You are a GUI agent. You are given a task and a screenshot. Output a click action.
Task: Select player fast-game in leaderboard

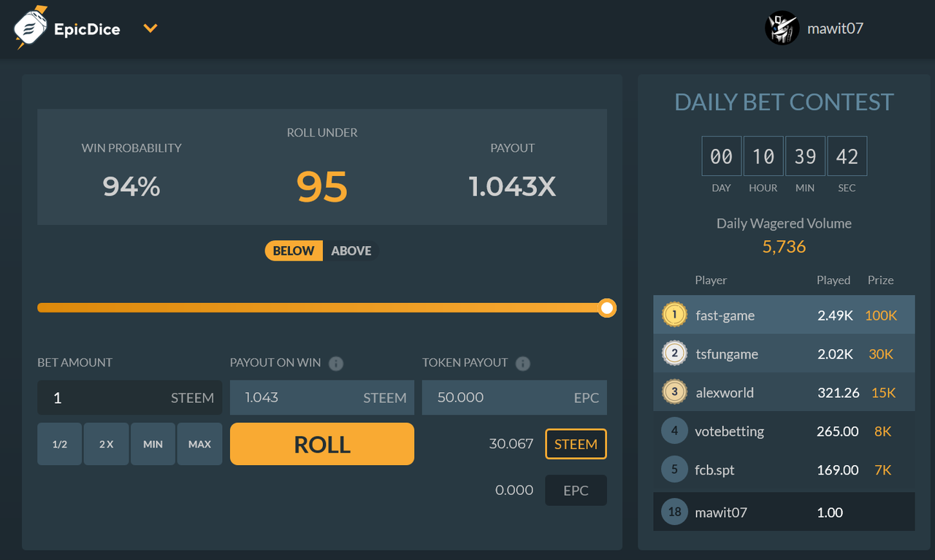[x=725, y=315]
